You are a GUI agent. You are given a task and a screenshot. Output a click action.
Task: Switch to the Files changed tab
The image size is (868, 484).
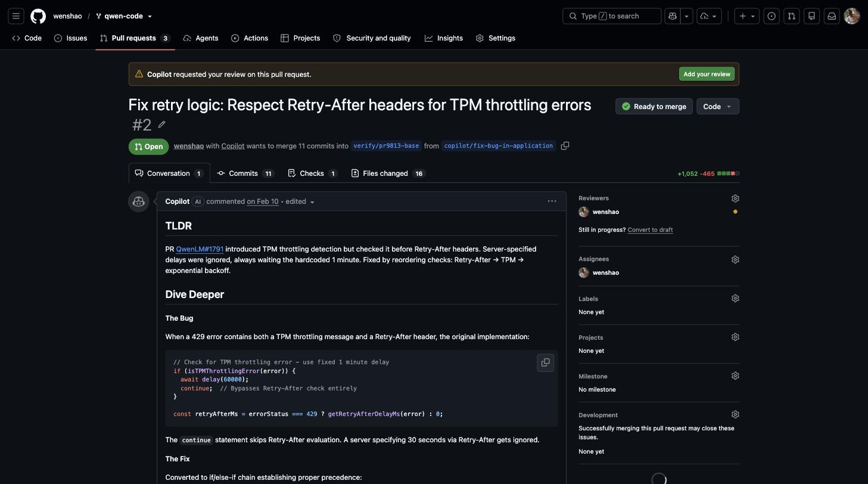point(387,173)
